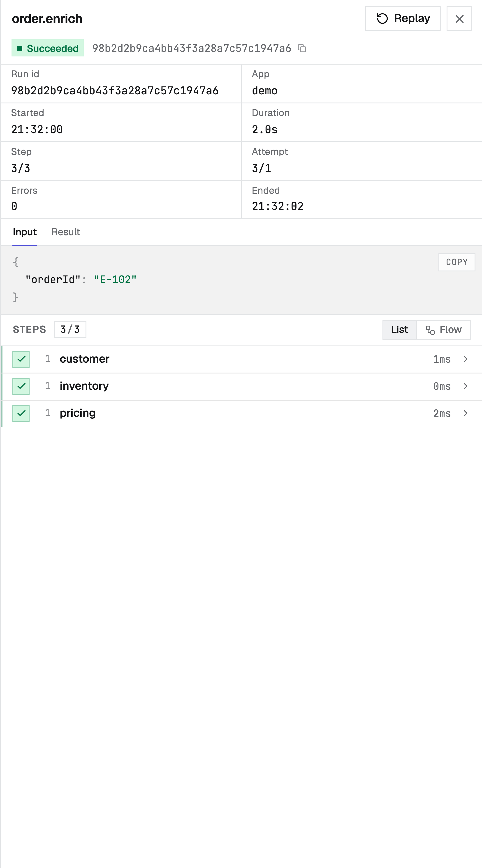Image resolution: width=482 pixels, height=868 pixels.
Task: Expand the pricing step chevron
Action: (466, 413)
